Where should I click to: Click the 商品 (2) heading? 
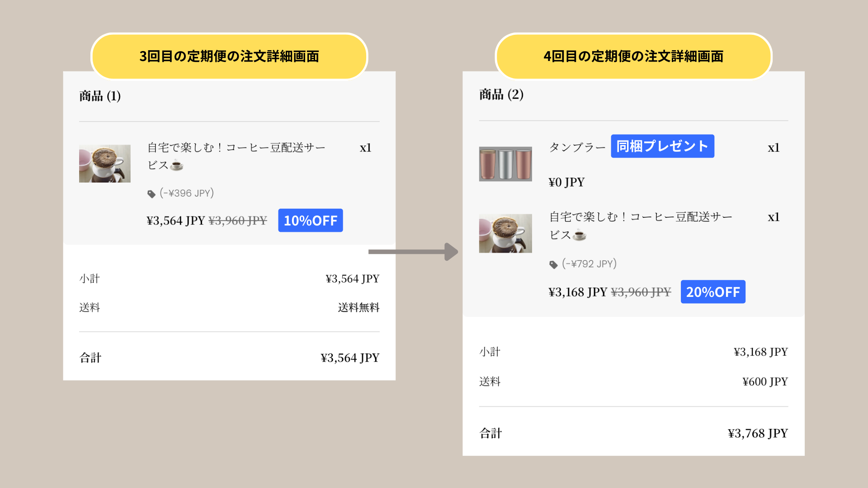click(501, 94)
